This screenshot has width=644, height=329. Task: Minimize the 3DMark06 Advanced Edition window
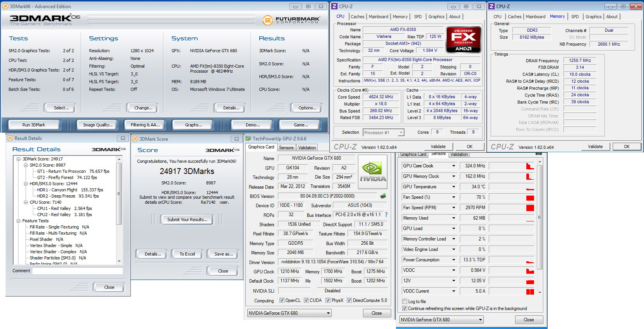295,6
